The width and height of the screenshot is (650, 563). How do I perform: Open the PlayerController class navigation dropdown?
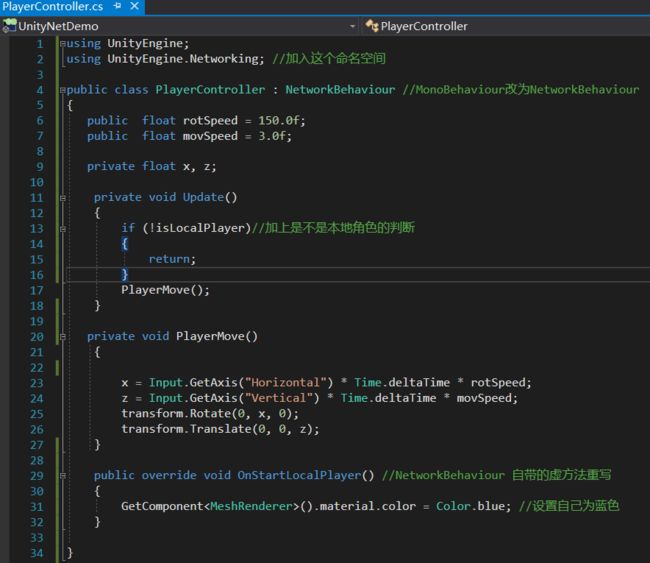click(x=506, y=26)
